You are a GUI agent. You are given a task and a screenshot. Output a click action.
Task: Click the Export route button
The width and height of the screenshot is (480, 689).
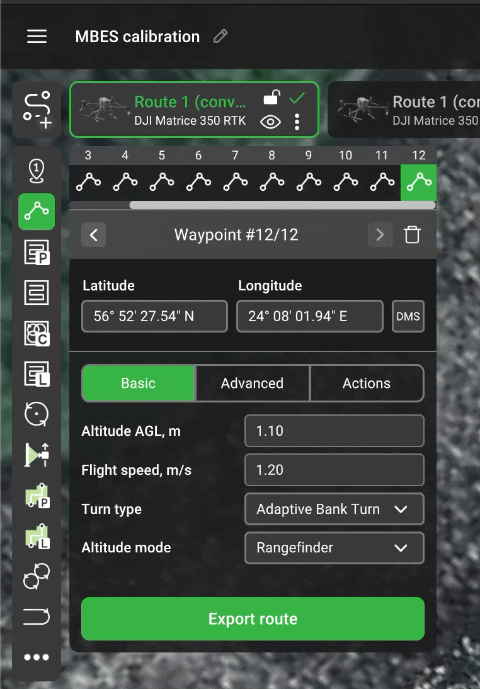[253, 619]
